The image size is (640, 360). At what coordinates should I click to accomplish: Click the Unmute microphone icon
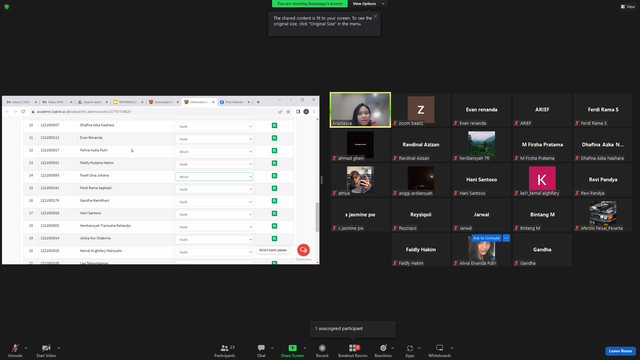pyautogui.click(x=15, y=348)
